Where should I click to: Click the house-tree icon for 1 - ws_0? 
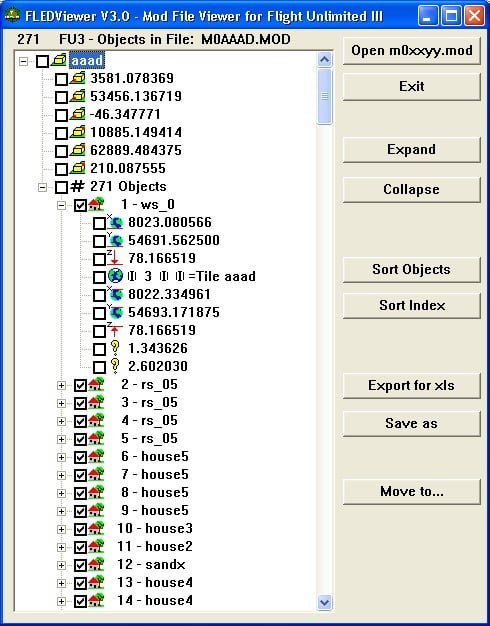coord(96,204)
